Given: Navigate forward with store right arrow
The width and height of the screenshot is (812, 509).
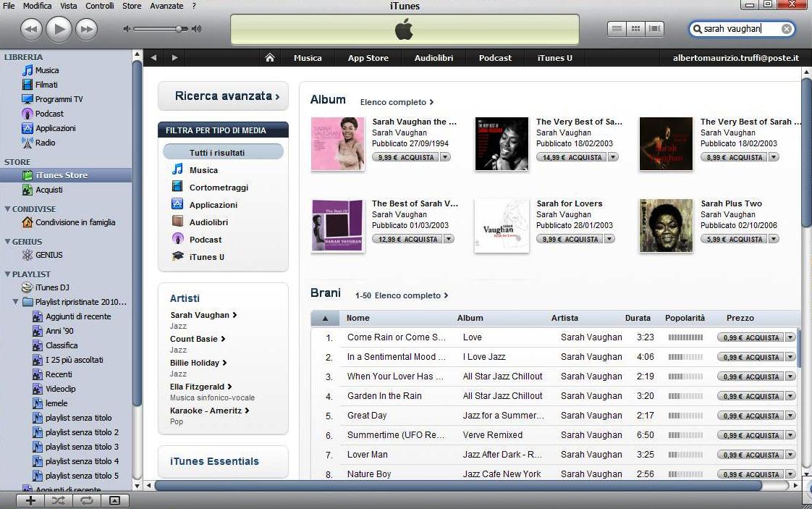Looking at the screenshot, I should pyautogui.click(x=174, y=57).
